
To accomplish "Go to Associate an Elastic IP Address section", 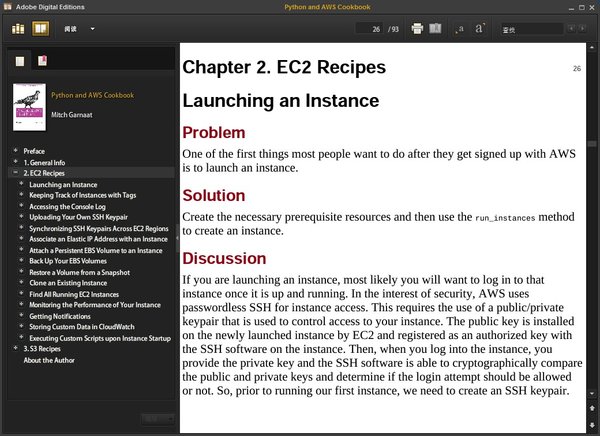I will click(x=98, y=239).
